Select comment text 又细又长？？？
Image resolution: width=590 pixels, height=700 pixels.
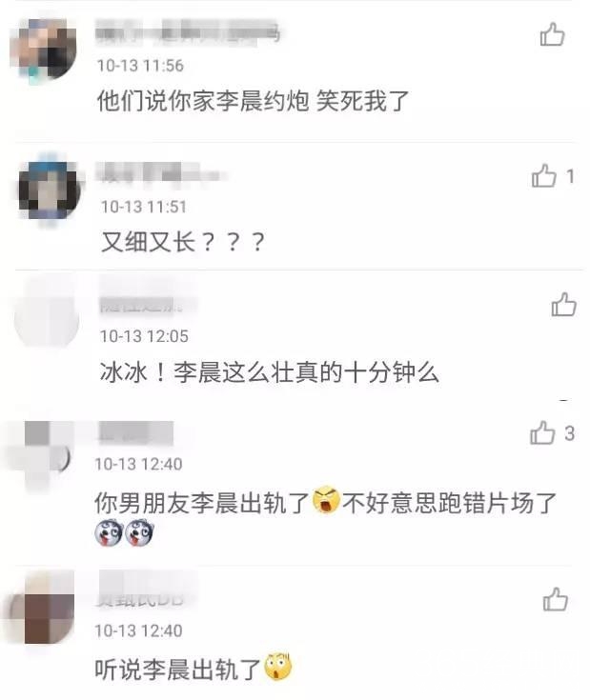click(x=183, y=243)
